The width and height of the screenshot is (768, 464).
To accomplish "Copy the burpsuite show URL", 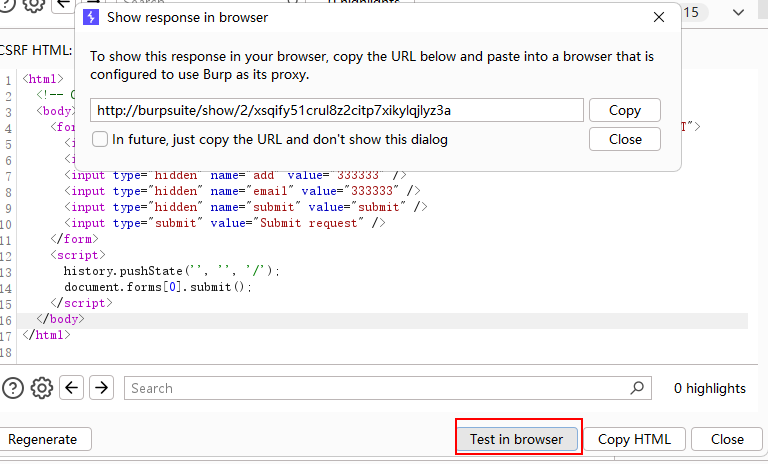I will (624, 110).
